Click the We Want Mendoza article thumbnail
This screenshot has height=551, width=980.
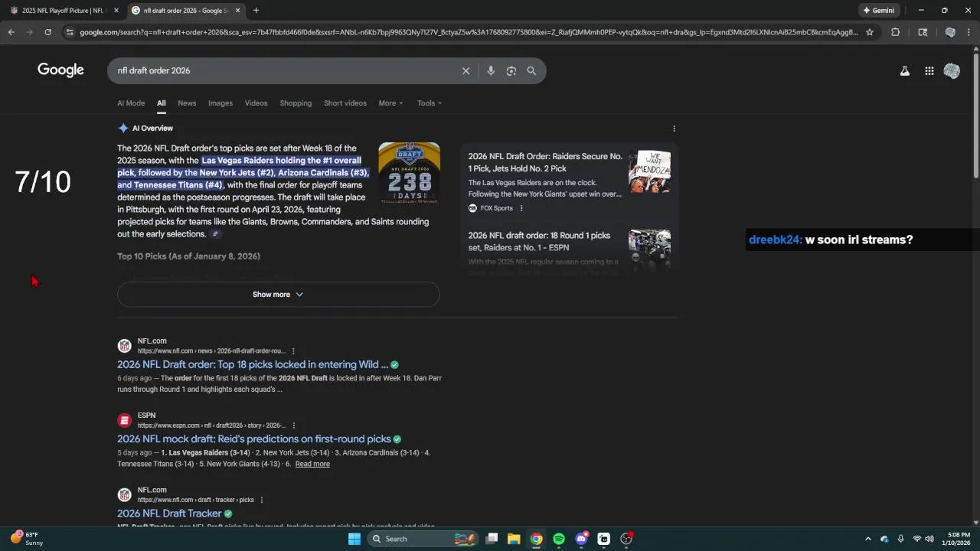pos(649,171)
